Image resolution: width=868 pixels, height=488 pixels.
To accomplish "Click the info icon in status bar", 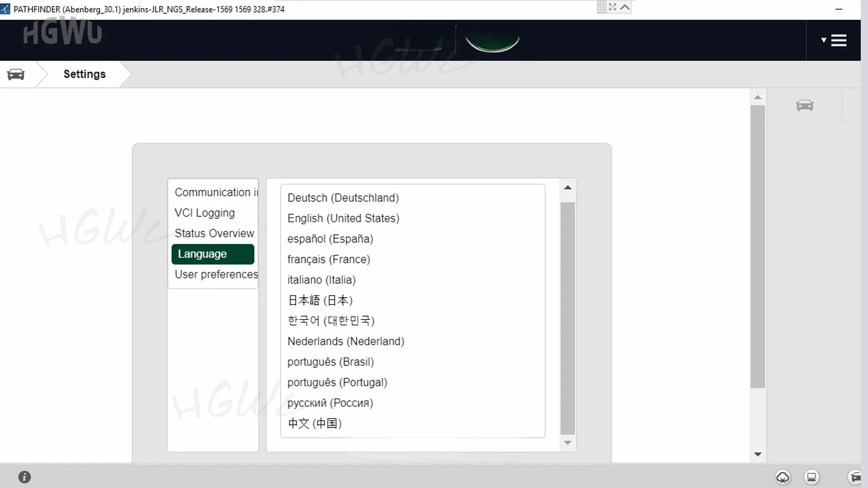I will click(24, 477).
